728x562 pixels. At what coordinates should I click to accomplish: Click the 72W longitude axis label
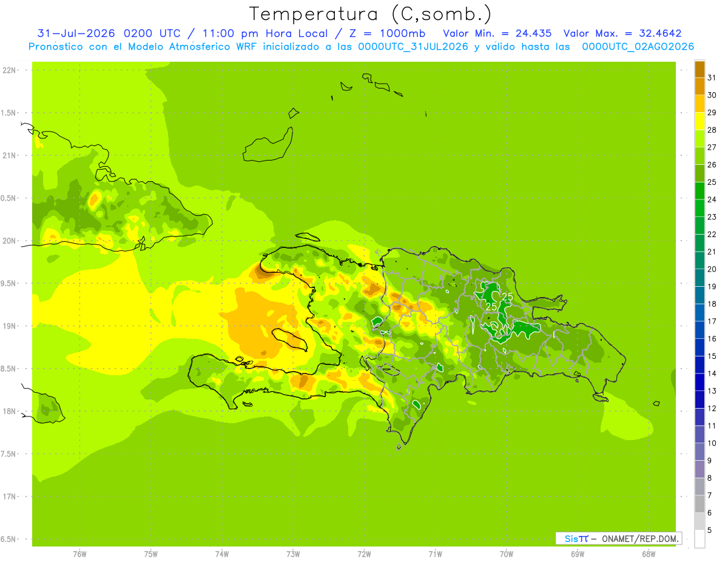364,554
